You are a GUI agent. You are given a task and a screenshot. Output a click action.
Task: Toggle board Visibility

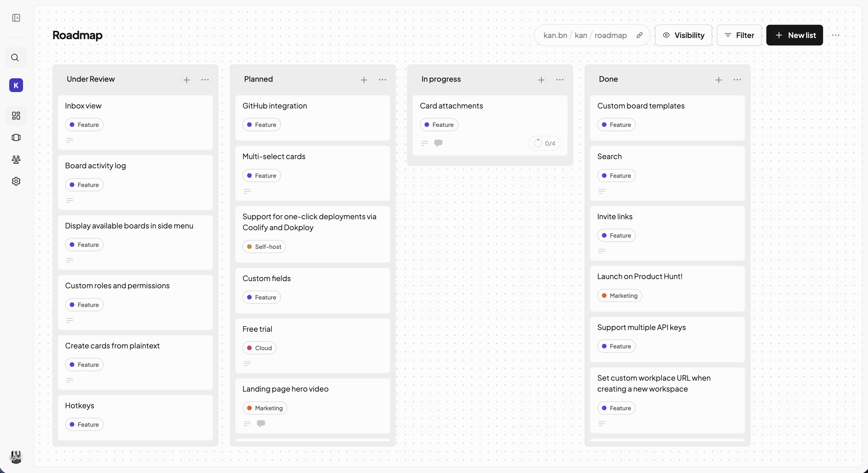pos(684,35)
